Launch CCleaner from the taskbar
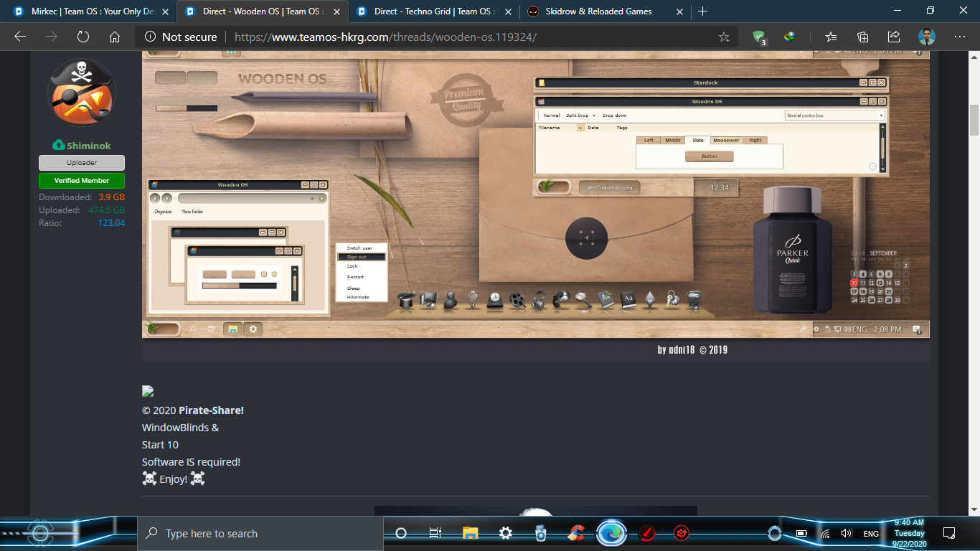The image size is (980, 551). pyautogui.click(x=576, y=533)
